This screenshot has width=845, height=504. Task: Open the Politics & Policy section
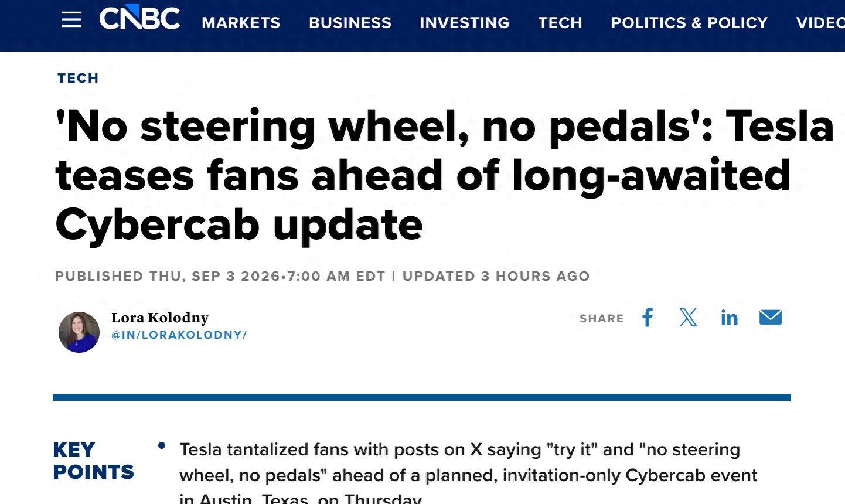click(x=689, y=23)
